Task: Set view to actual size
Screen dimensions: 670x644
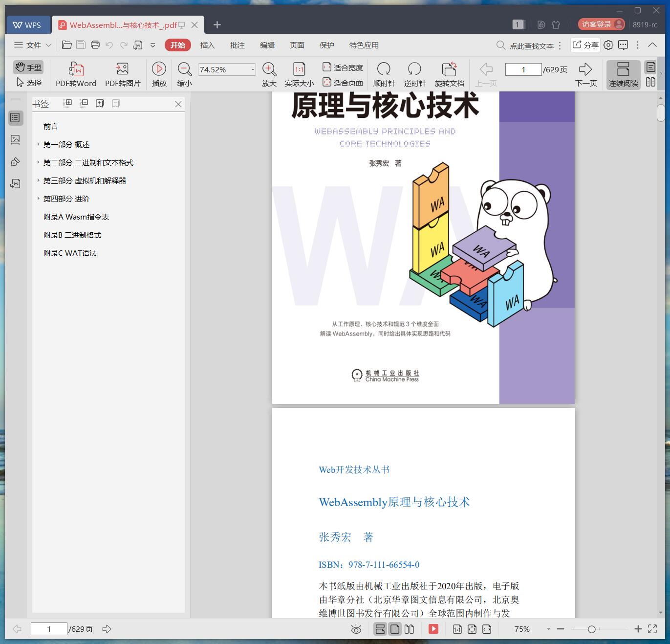Action: pyautogui.click(x=299, y=75)
